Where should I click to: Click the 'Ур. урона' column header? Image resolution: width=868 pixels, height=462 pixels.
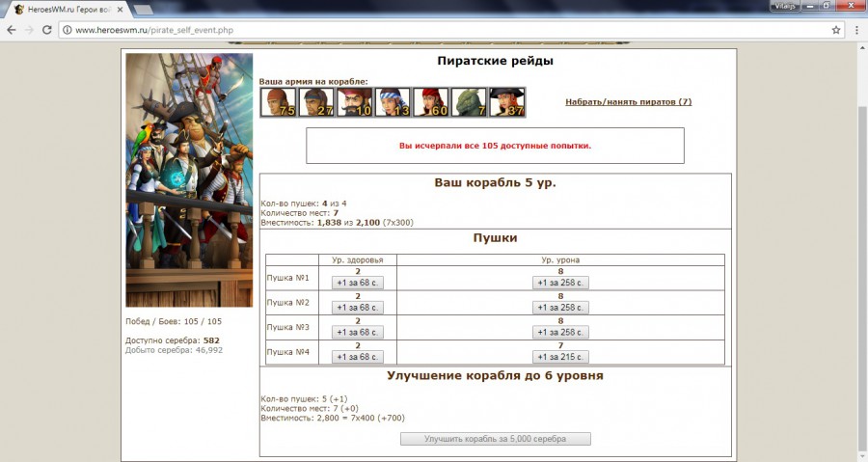click(560, 260)
